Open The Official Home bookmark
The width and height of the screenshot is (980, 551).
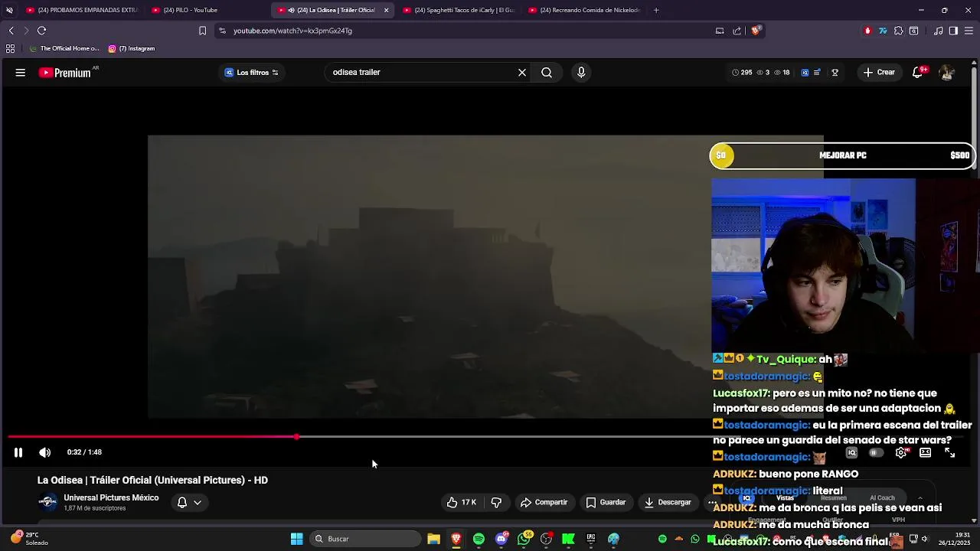pos(64,48)
